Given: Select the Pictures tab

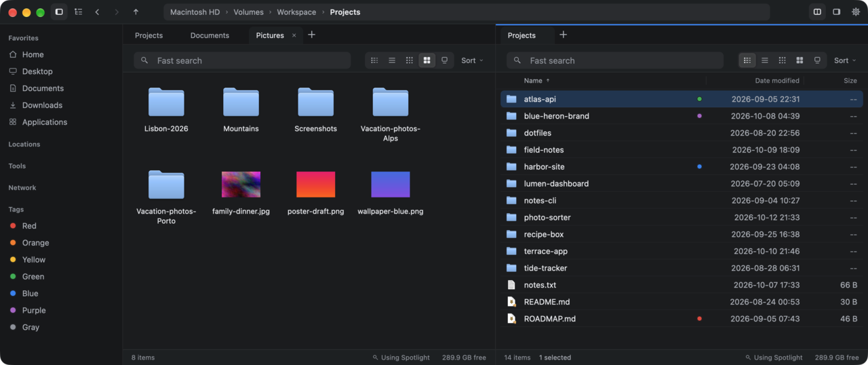Looking at the screenshot, I should pyautogui.click(x=270, y=35).
